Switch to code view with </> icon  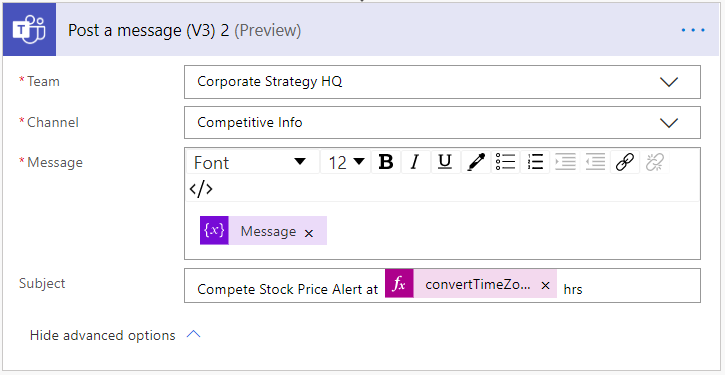201,189
